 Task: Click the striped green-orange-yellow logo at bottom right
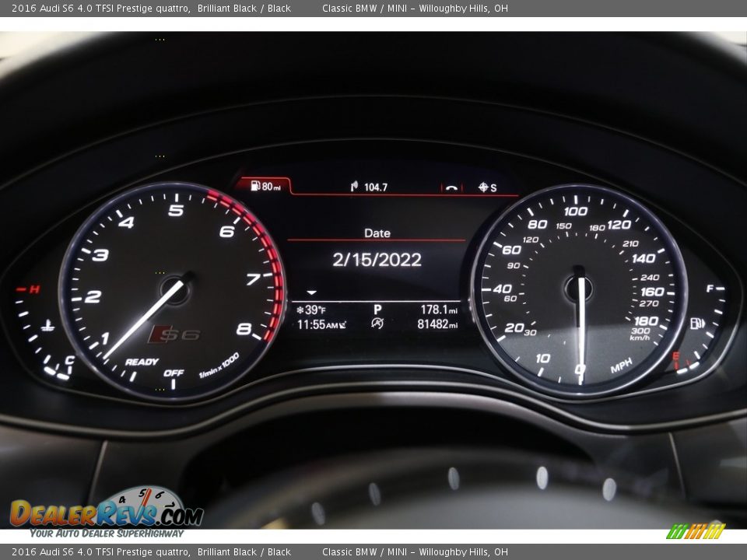pyautogui.click(x=696, y=531)
